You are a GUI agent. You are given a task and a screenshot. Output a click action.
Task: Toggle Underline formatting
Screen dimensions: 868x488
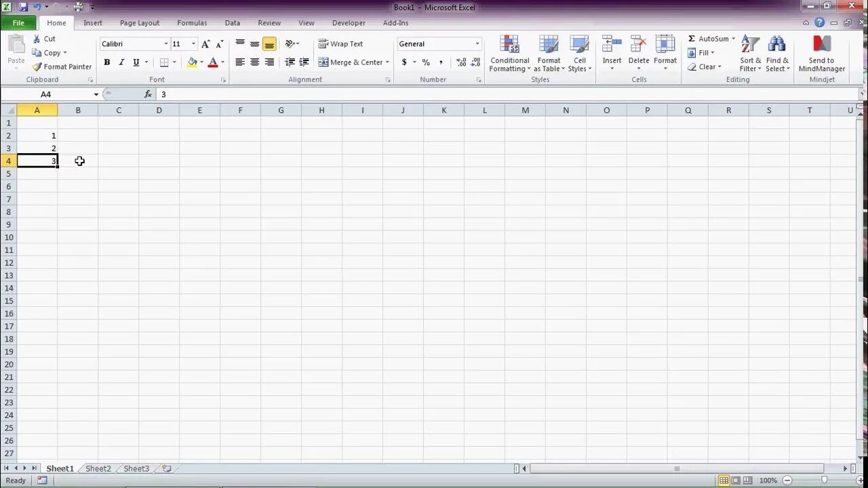coord(136,62)
